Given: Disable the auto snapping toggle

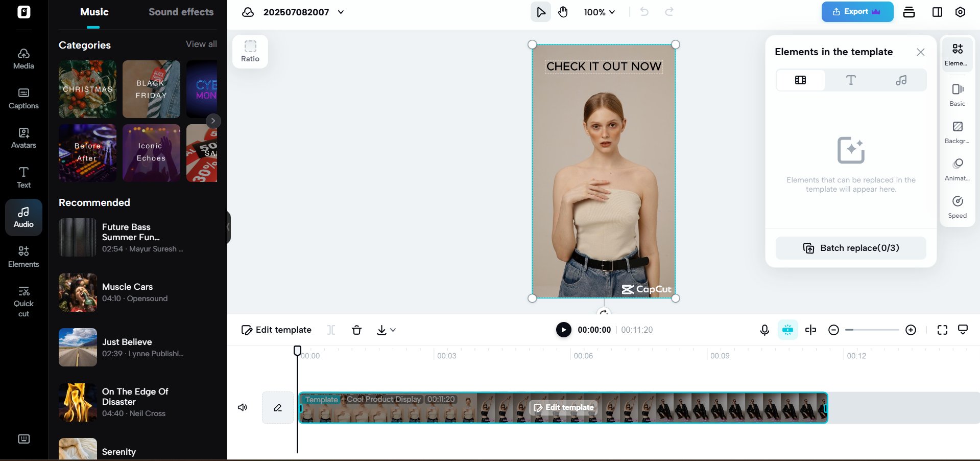Looking at the screenshot, I should (x=787, y=330).
